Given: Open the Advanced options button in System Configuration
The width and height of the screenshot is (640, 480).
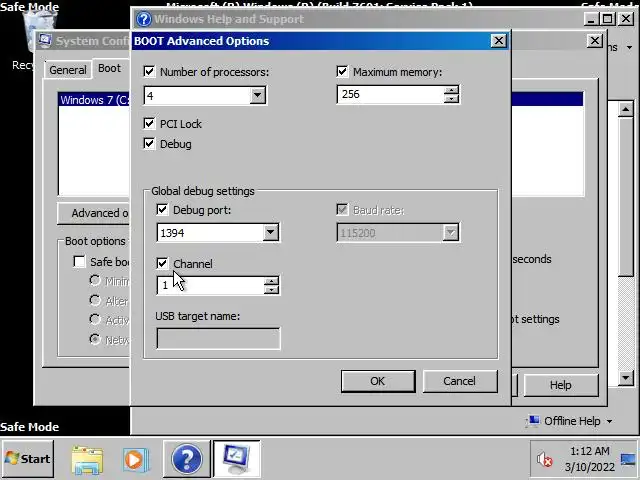Looking at the screenshot, I should [94, 213].
